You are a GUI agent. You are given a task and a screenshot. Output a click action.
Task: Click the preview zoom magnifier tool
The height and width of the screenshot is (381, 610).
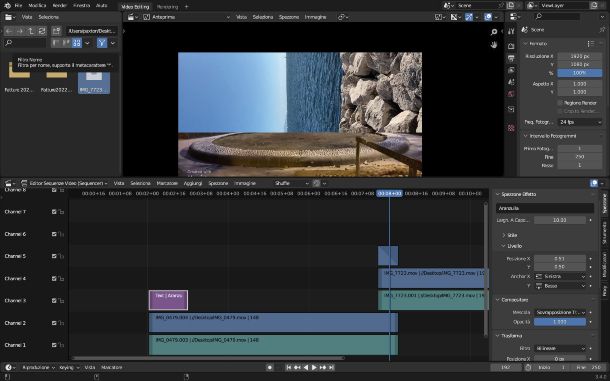[x=494, y=32]
